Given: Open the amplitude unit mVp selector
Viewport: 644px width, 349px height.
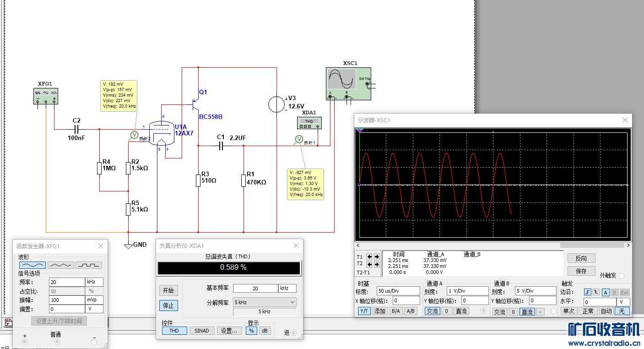Looking at the screenshot, I should click(x=94, y=300).
